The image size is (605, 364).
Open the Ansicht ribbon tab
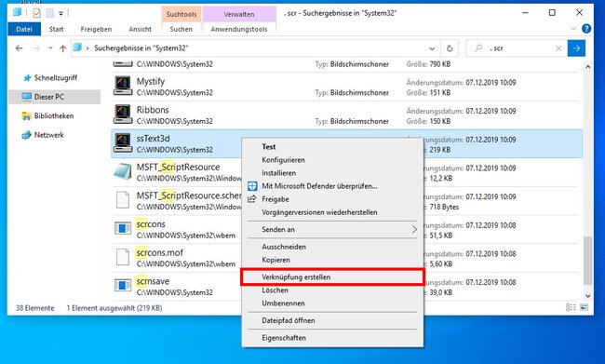tap(140, 29)
